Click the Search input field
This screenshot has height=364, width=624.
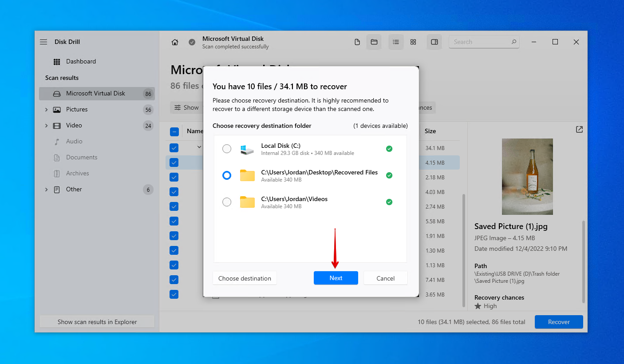click(479, 42)
